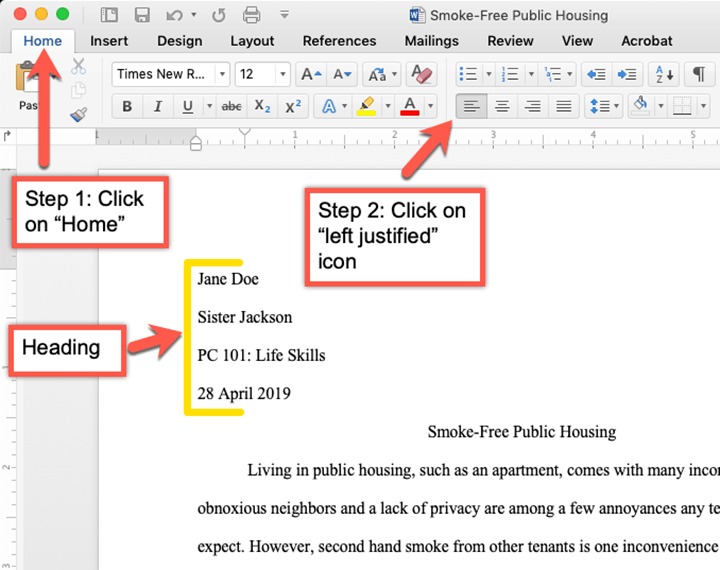This screenshot has height=570, width=720.
Task: Open bullet library dropdown arrow
Action: pos(489,74)
